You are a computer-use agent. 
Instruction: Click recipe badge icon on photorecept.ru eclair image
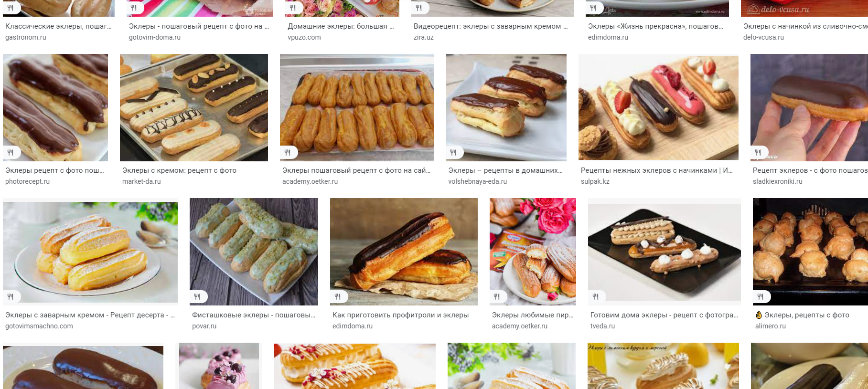click(x=11, y=153)
